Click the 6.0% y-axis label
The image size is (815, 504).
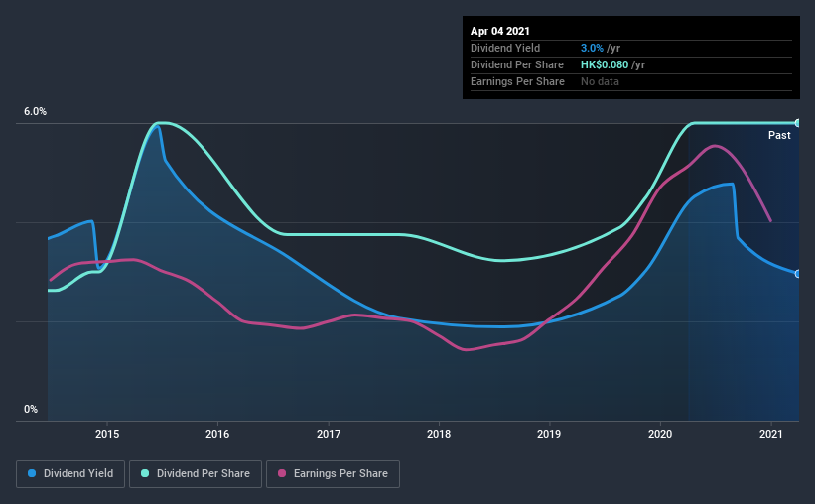[35, 111]
